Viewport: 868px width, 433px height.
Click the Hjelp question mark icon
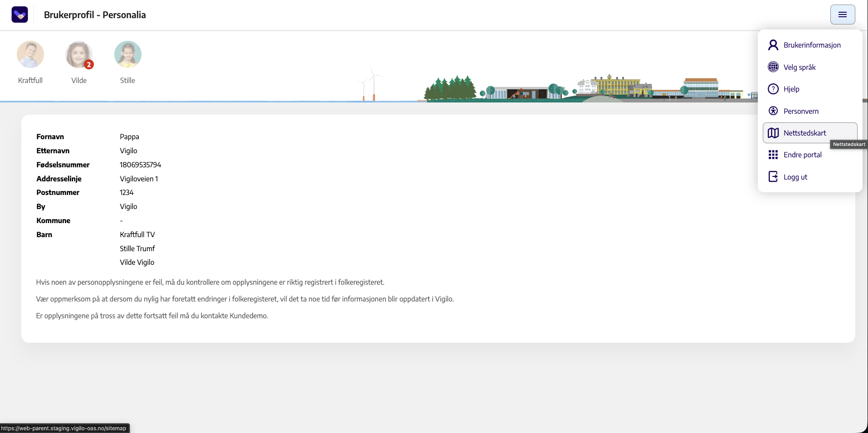[773, 89]
